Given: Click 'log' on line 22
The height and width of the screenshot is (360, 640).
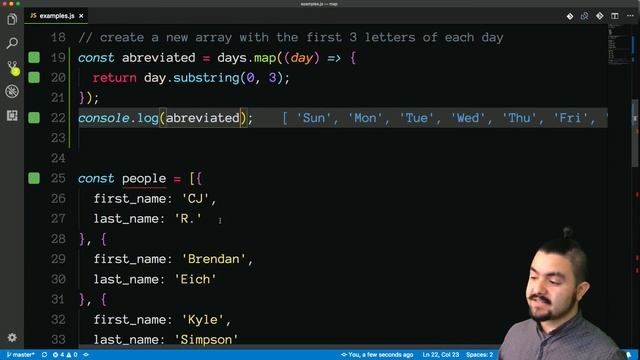Looking at the screenshot, I should tap(148, 118).
